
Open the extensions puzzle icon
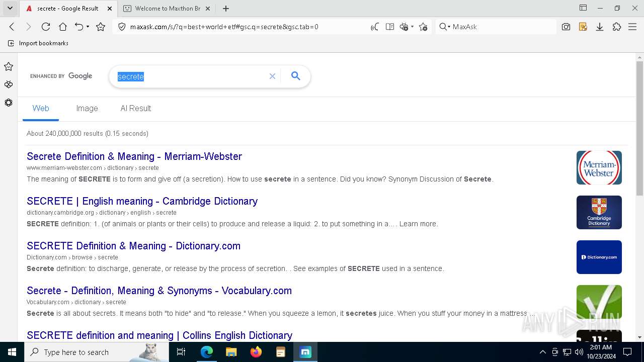pyautogui.click(x=617, y=27)
